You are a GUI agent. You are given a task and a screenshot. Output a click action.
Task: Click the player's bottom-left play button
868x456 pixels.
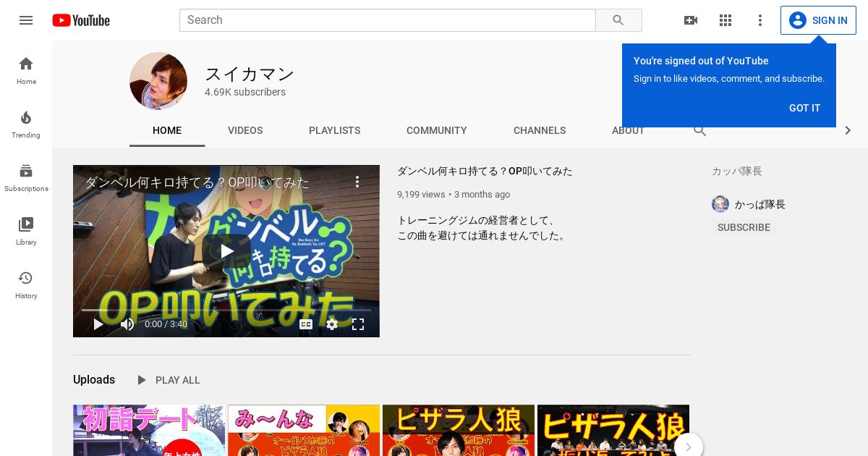coord(98,324)
